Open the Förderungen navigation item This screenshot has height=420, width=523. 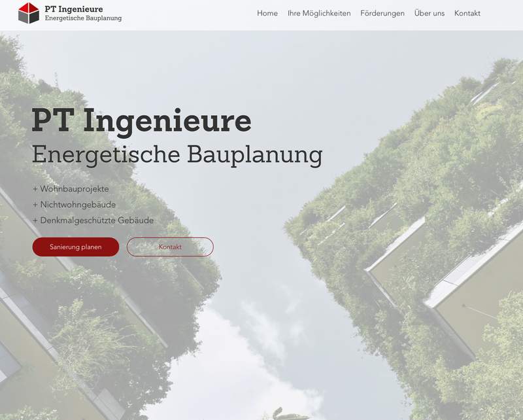[x=382, y=13]
